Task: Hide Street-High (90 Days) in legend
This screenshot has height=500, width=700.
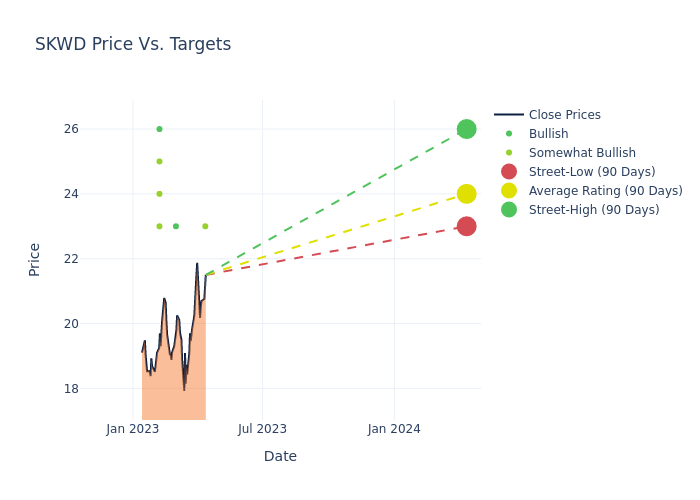Action: [x=593, y=210]
